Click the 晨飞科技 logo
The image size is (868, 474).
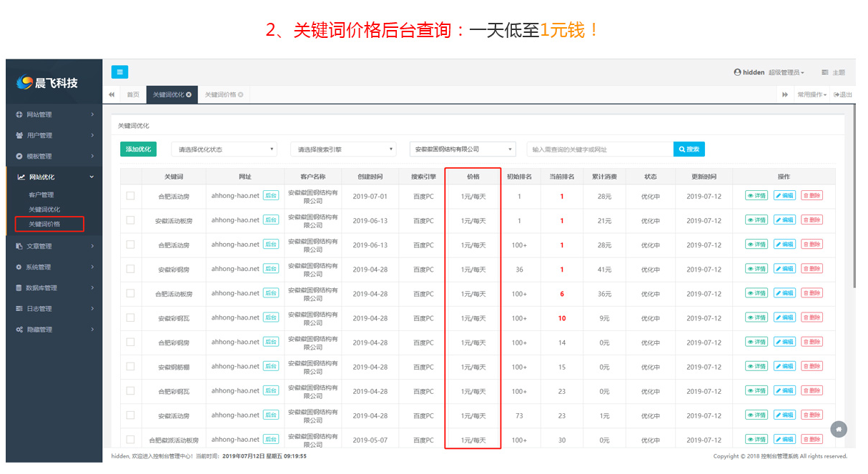click(47, 83)
